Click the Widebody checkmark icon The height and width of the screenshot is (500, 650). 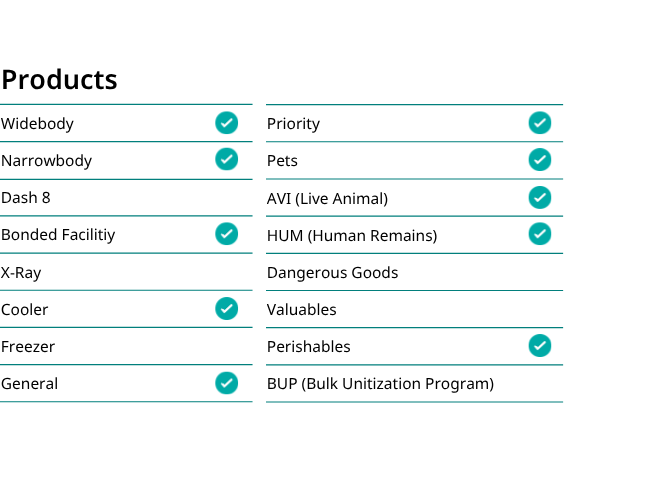tap(226, 123)
